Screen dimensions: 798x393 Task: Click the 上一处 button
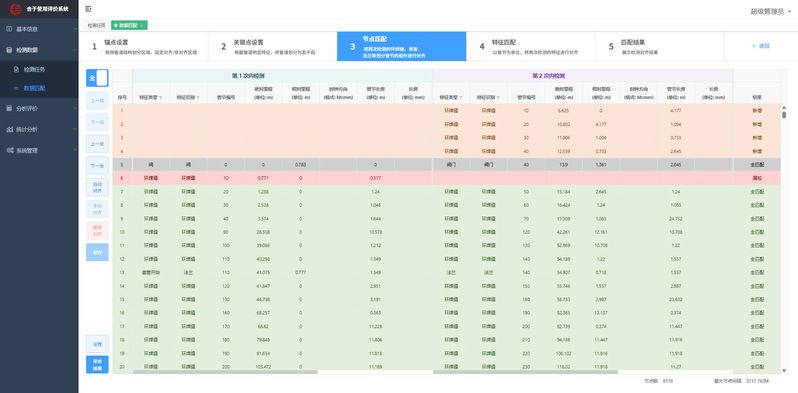point(97,144)
